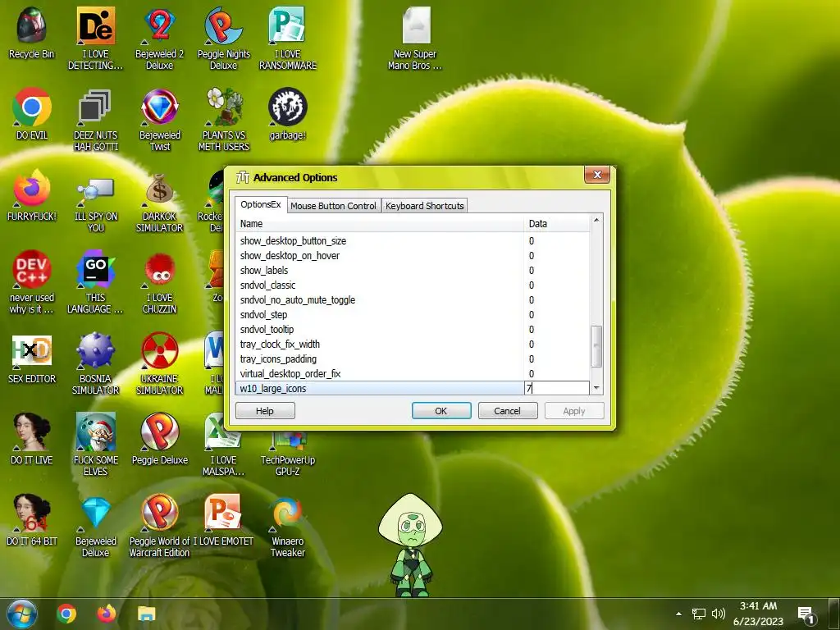Open the Windows Start orb

tap(21, 614)
